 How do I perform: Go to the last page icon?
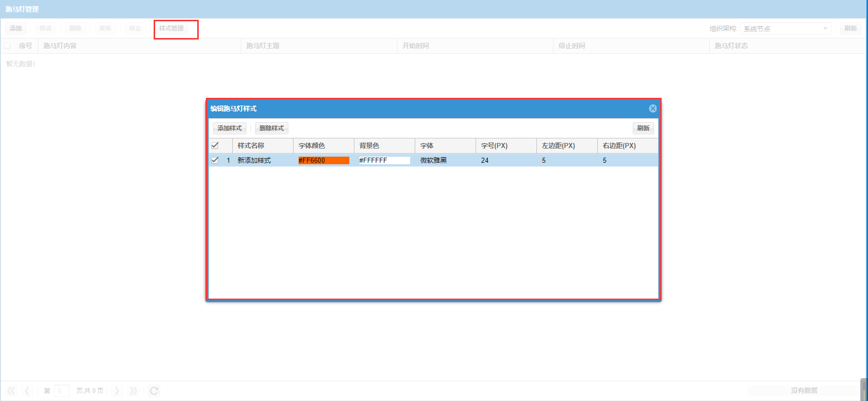pyautogui.click(x=133, y=391)
